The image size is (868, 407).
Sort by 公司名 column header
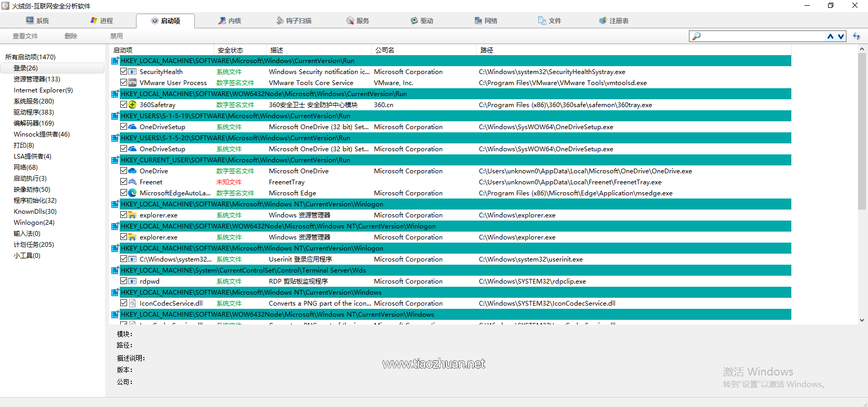[x=424, y=50]
